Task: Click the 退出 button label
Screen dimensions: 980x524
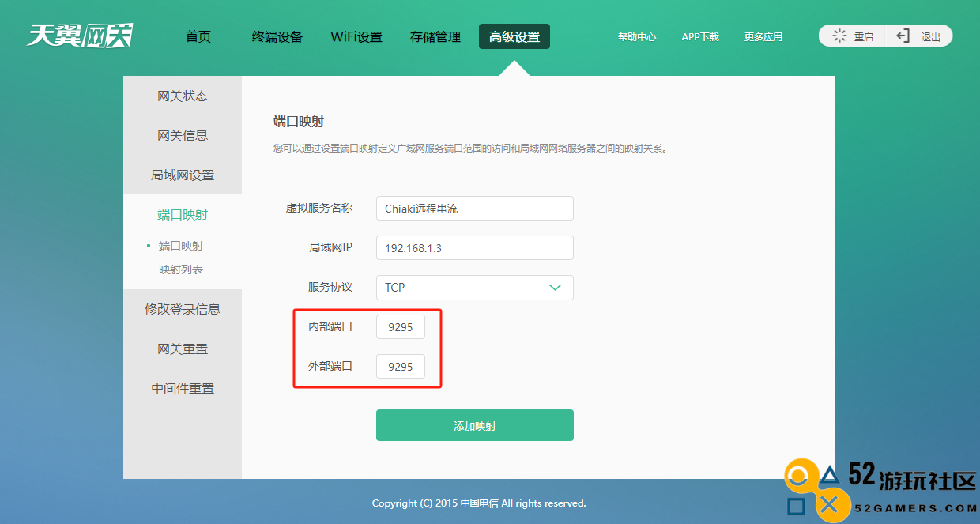Action: click(930, 37)
